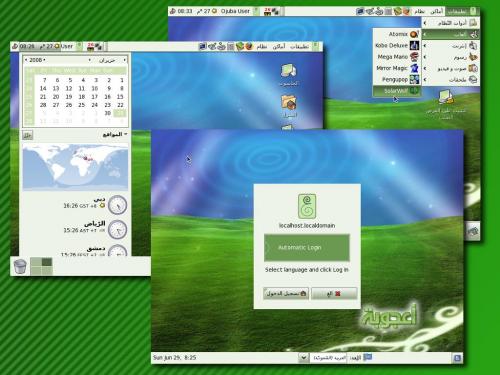Viewport: 500px width, 375px height.
Task: Launch Kobo Deluxe from the games submenu
Action: pos(397,45)
